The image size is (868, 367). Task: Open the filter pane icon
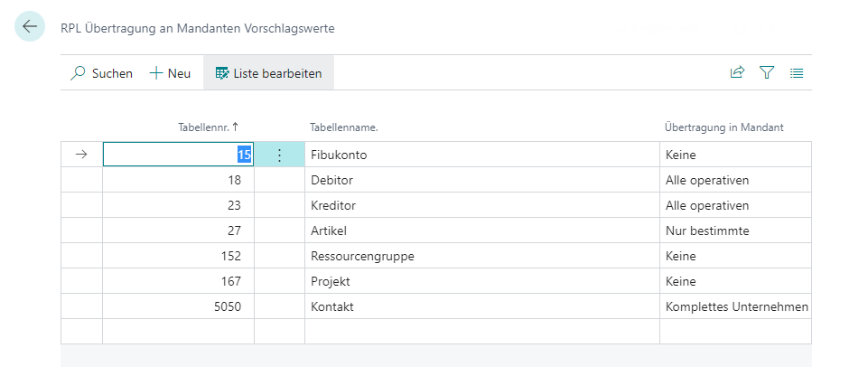[x=767, y=72]
